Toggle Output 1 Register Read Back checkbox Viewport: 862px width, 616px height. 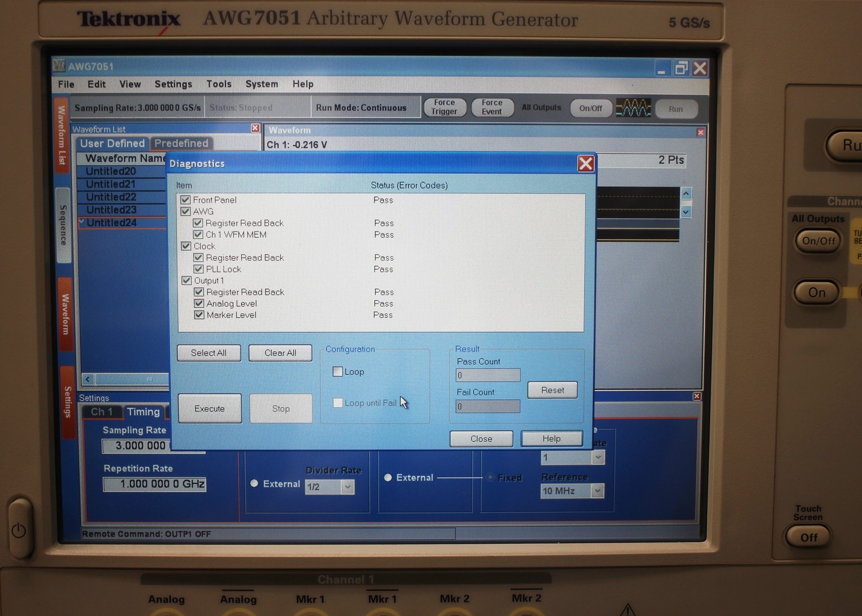(199, 292)
